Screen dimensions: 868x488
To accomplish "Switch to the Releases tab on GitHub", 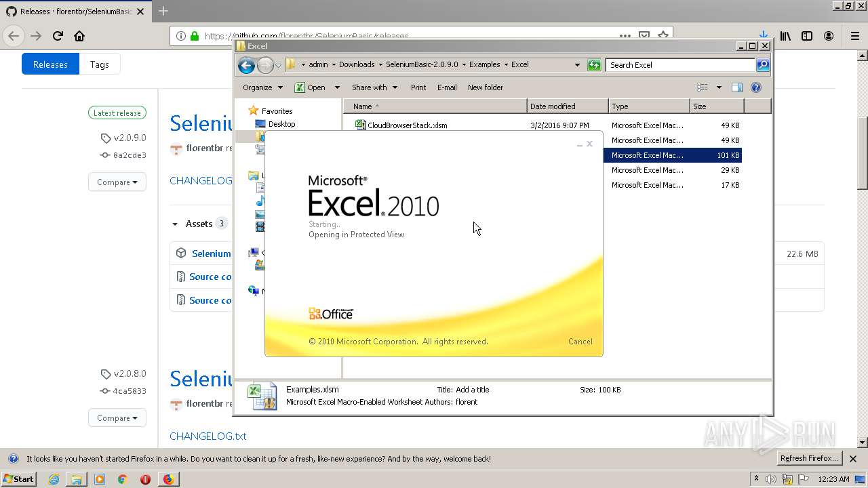I will 50,64.
